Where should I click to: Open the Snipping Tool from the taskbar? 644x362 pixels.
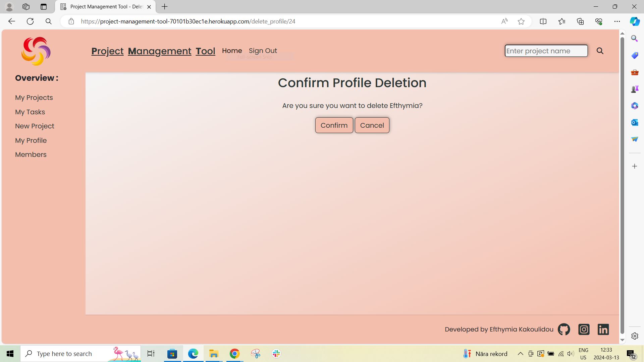[255, 353]
